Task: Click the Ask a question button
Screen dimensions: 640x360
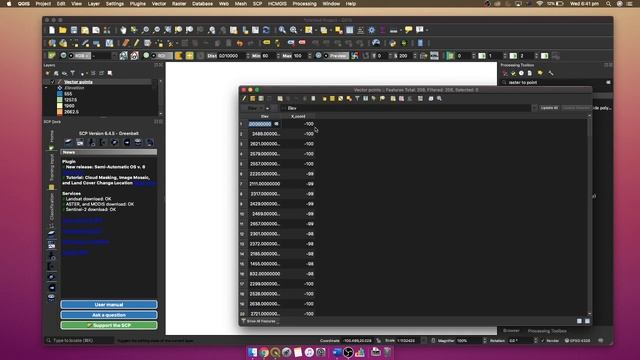Action: (109, 315)
